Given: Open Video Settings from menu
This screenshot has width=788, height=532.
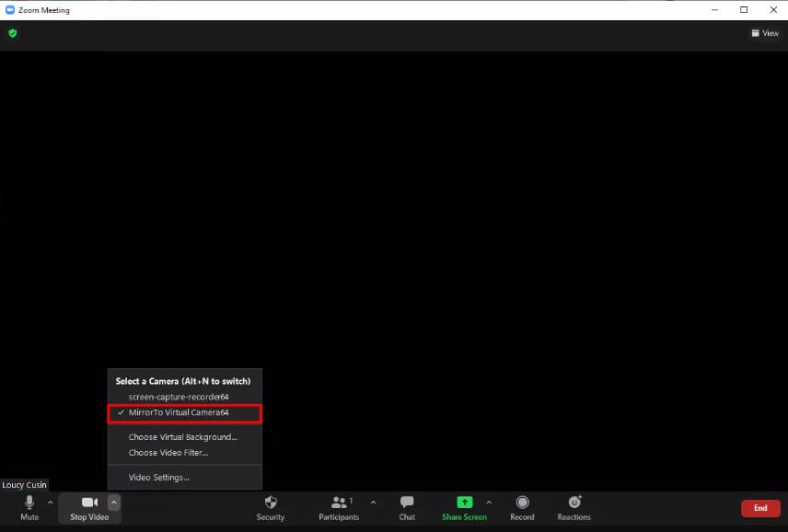Looking at the screenshot, I should pyautogui.click(x=184, y=478).
